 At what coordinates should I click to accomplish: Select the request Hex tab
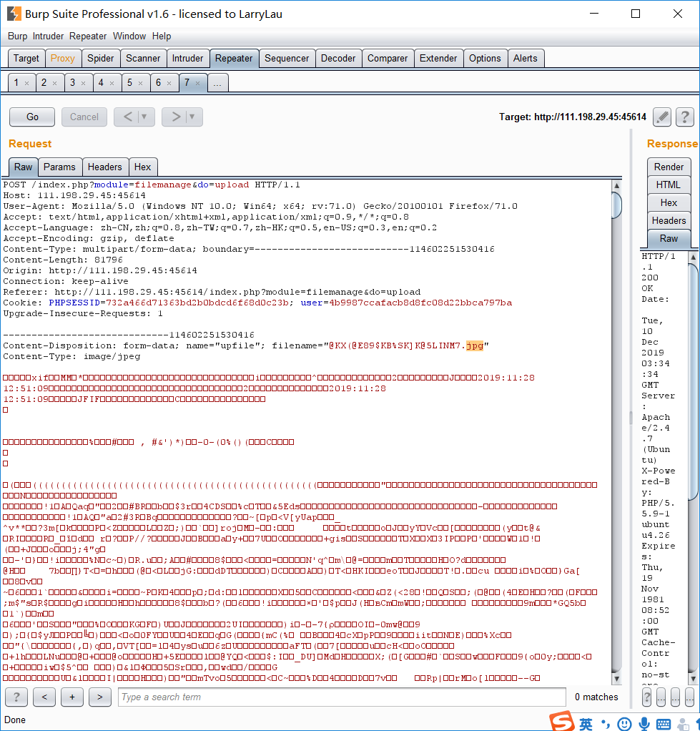142,167
